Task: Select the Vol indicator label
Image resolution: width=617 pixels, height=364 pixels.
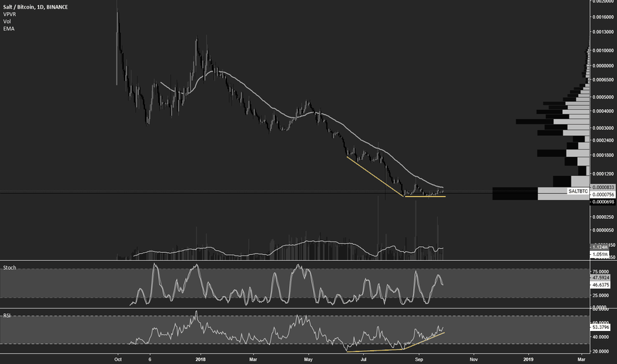Action: point(7,21)
